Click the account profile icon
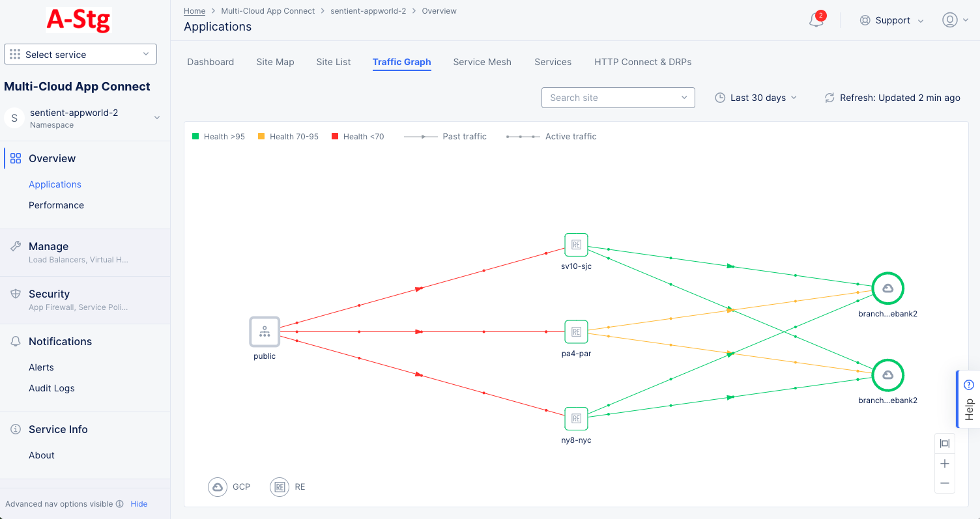The height and width of the screenshot is (519, 980). click(949, 20)
